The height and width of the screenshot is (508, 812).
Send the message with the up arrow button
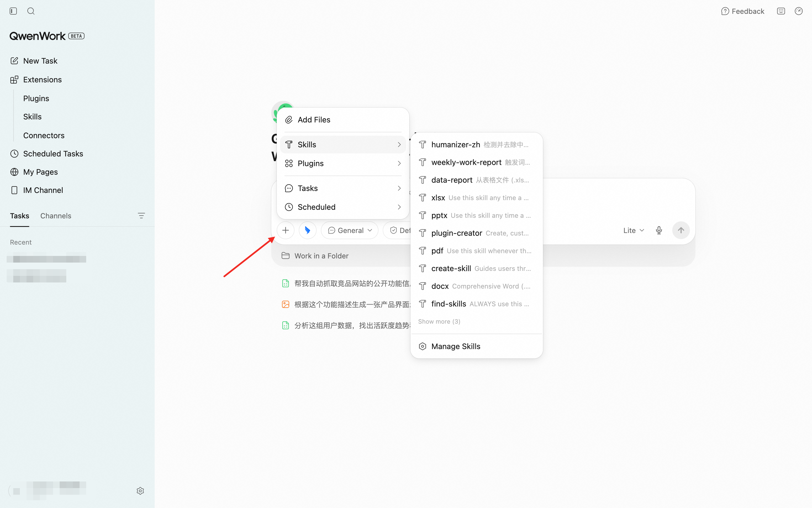(681, 230)
